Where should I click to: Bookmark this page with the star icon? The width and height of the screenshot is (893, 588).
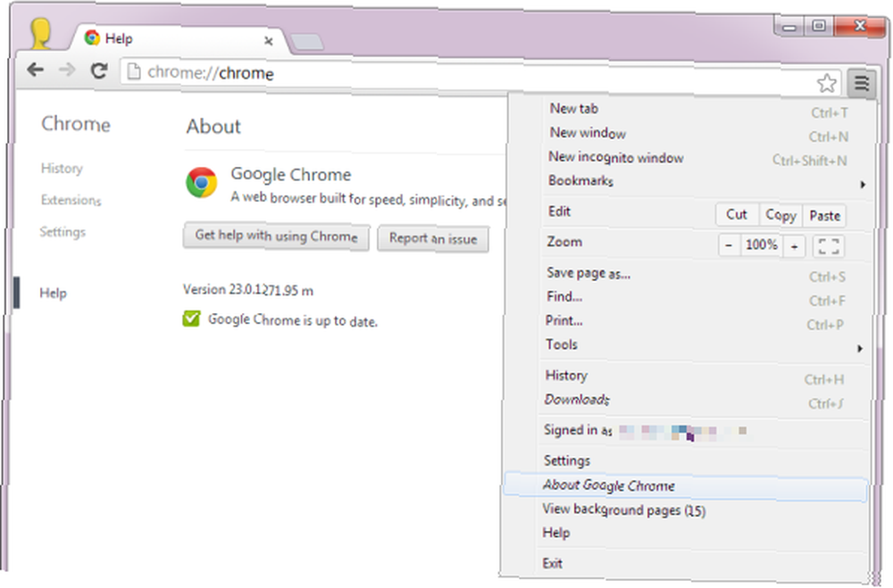coord(826,83)
